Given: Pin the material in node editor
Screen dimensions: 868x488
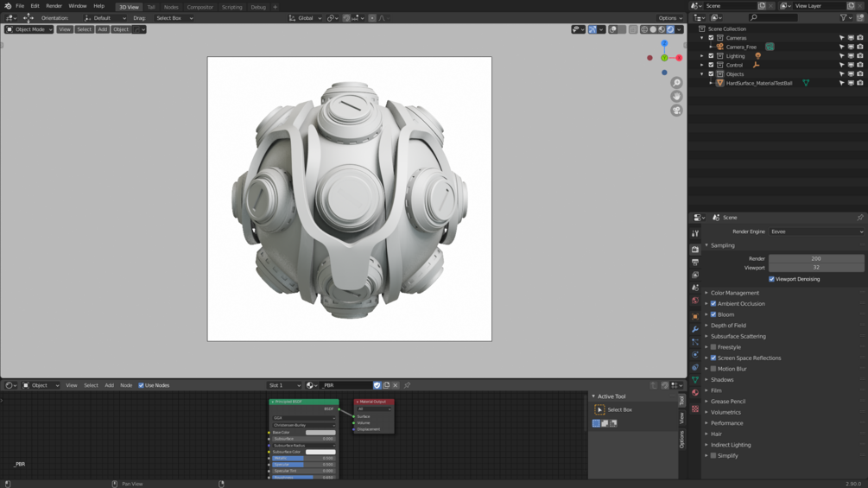Looking at the screenshot, I should tap(407, 385).
